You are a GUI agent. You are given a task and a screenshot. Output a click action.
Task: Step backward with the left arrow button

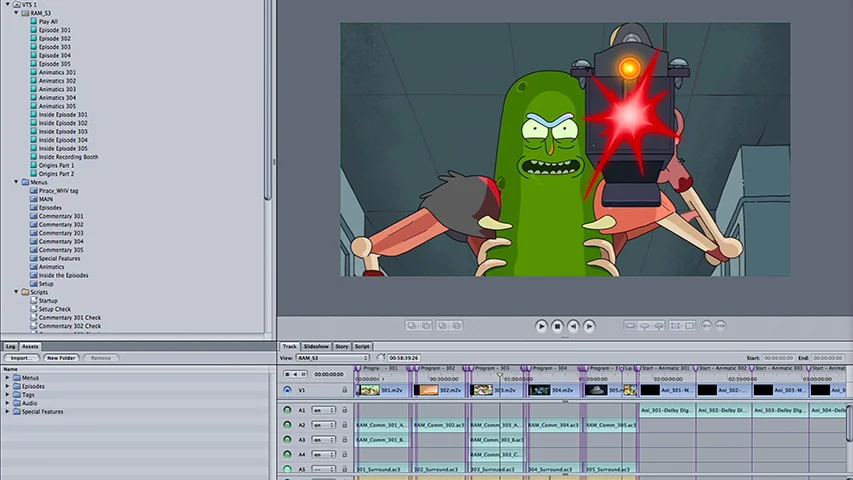pos(573,326)
